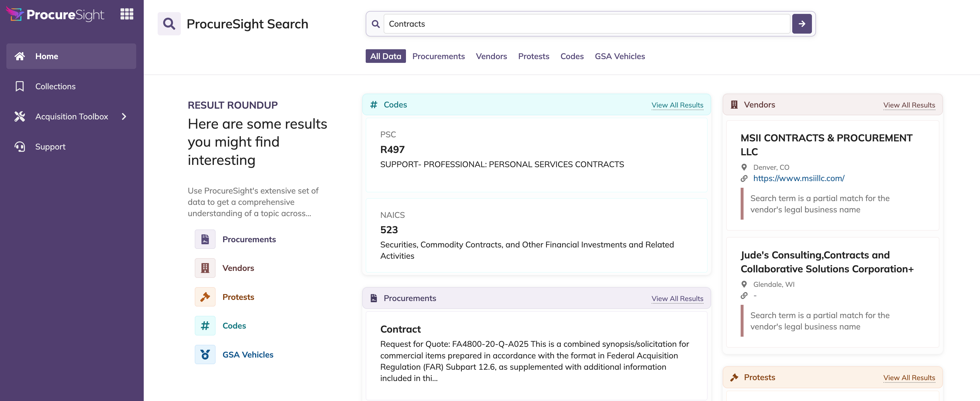Open Collections in the sidebar
The width and height of the screenshot is (980, 401).
pos(71,86)
